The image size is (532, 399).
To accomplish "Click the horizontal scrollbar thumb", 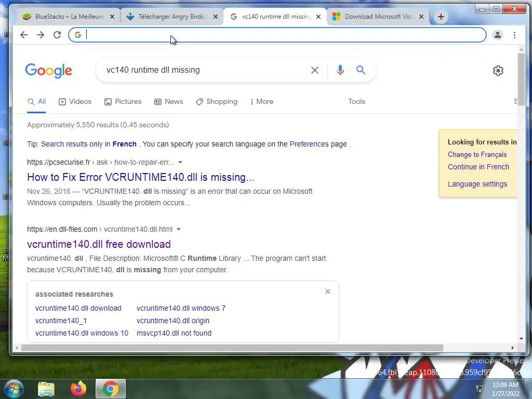I will (232, 348).
